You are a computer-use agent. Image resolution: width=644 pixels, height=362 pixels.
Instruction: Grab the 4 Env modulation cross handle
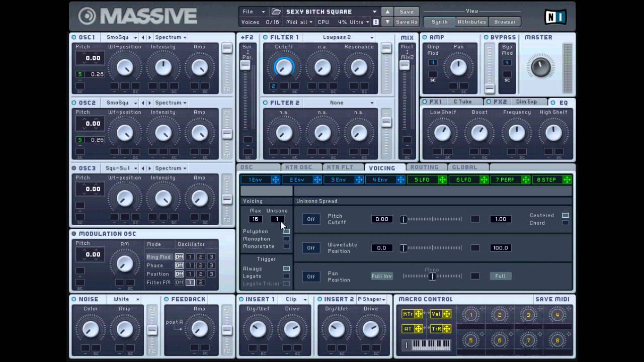coord(400,180)
